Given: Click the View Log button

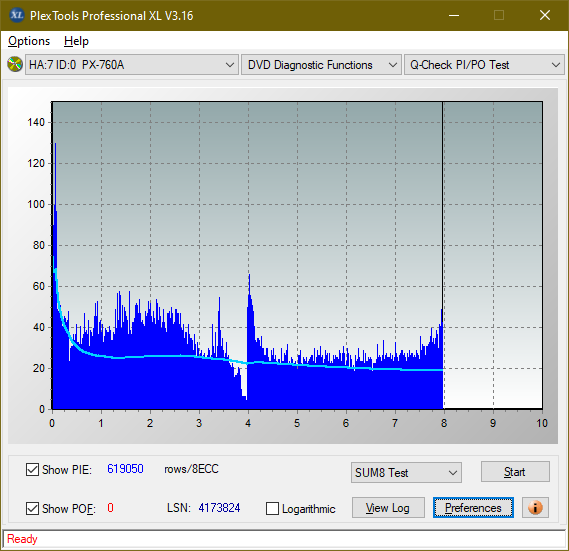Looking at the screenshot, I should click(x=388, y=507).
